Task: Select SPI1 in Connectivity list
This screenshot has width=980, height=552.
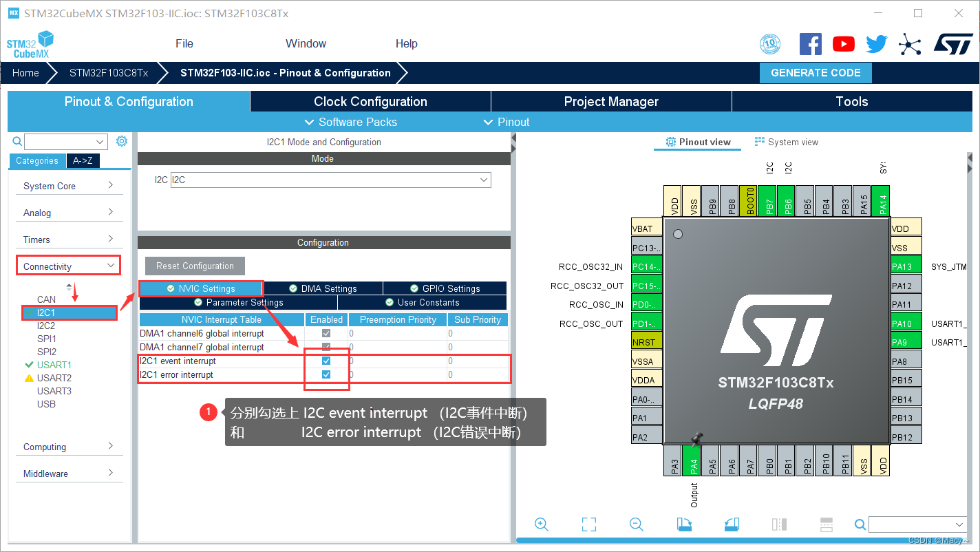Action: pos(47,339)
